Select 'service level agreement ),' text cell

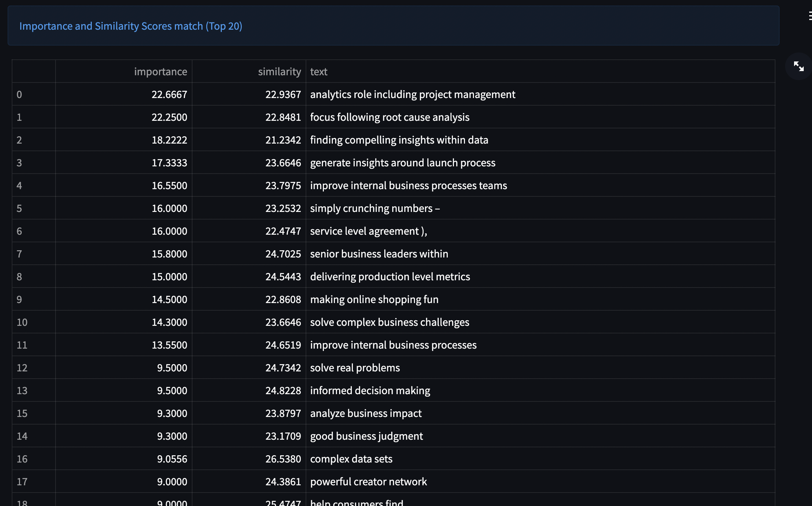coord(368,231)
